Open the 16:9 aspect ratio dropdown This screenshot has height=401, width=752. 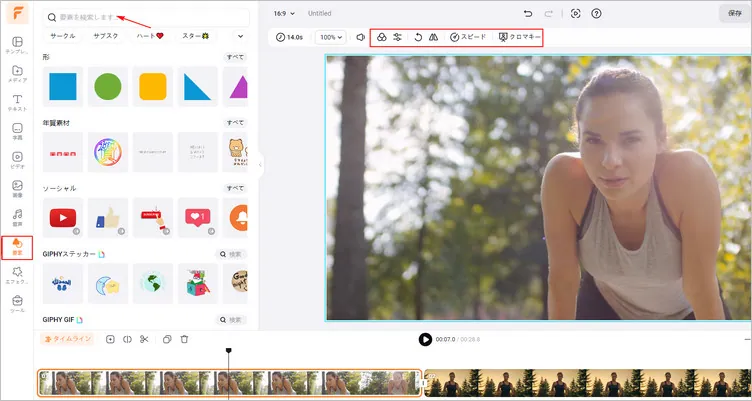284,13
